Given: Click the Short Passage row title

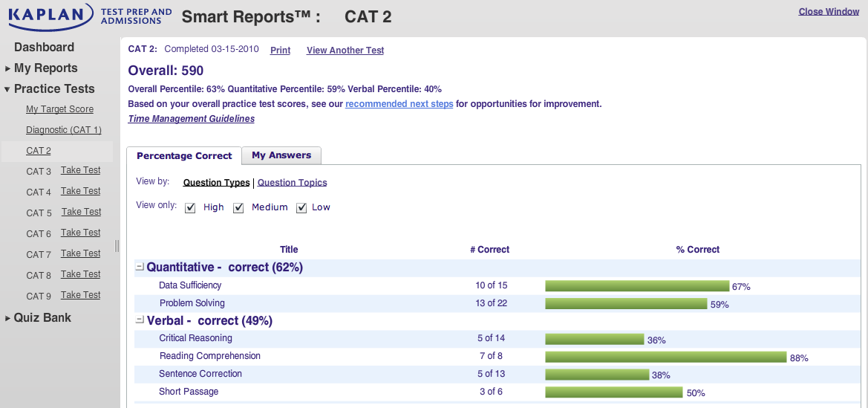Looking at the screenshot, I should pos(189,392).
